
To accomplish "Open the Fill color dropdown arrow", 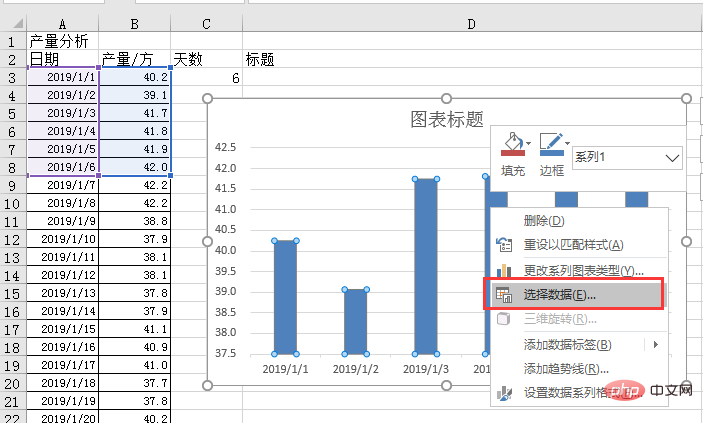I will click(529, 144).
